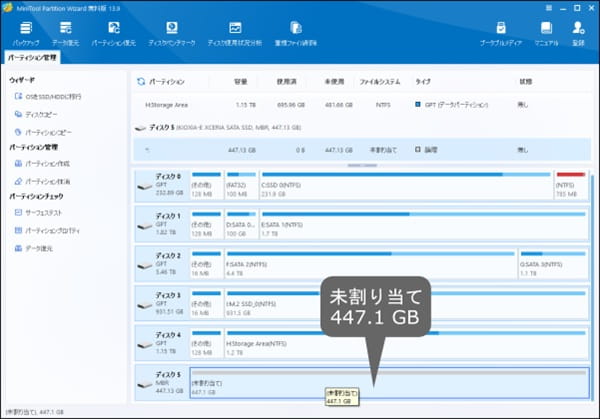The height and width of the screenshot is (419, 600).
Task: Click データ復元 in the sidebar list
Action: click(34, 249)
